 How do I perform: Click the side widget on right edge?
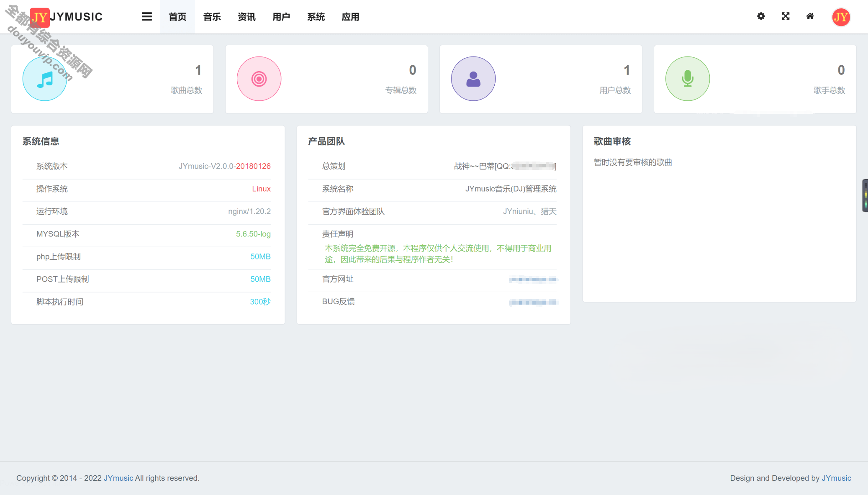[x=865, y=195]
